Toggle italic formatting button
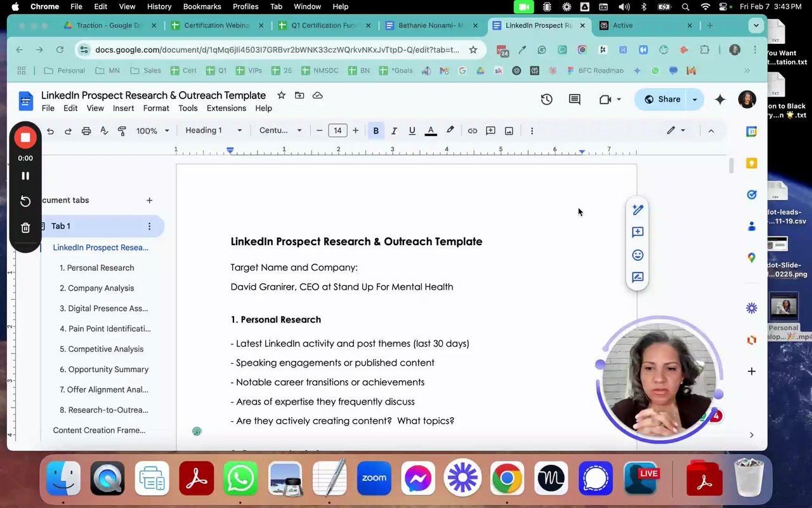Viewport: 812px width, 508px height. [394, 131]
